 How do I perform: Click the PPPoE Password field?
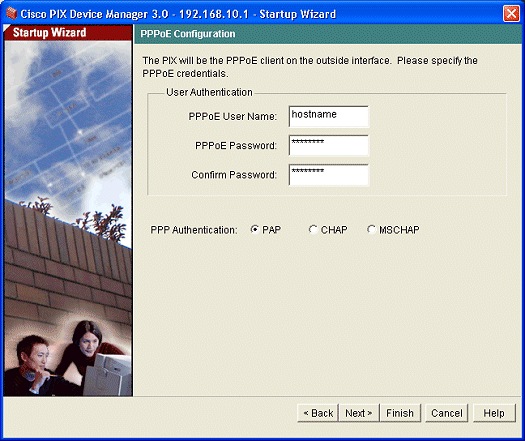tap(328, 145)
